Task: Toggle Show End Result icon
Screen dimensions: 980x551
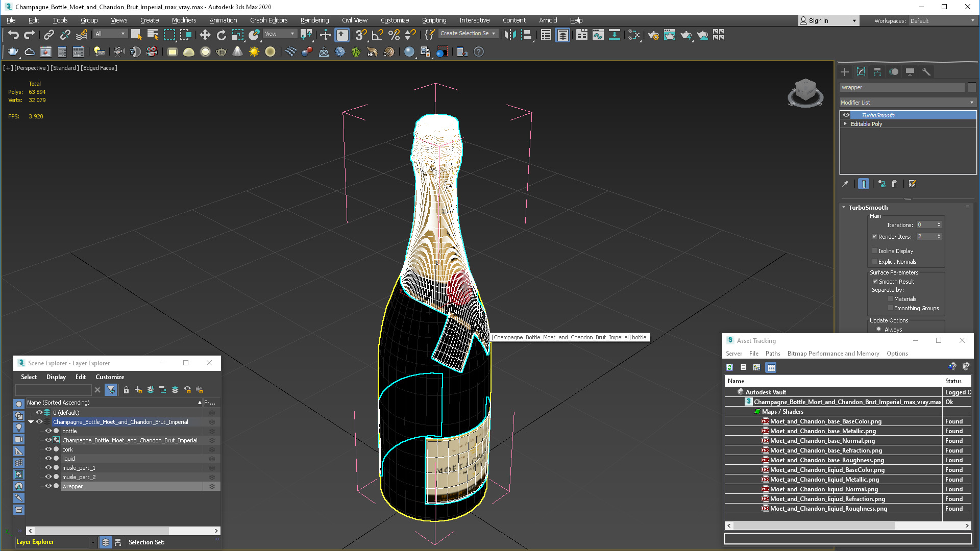Action: [864, 184]
